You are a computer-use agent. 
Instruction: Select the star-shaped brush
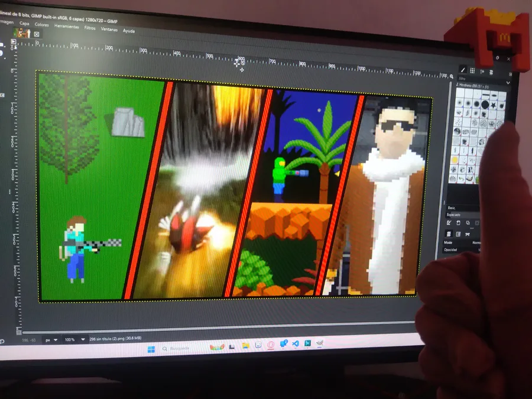click(493, 106)
